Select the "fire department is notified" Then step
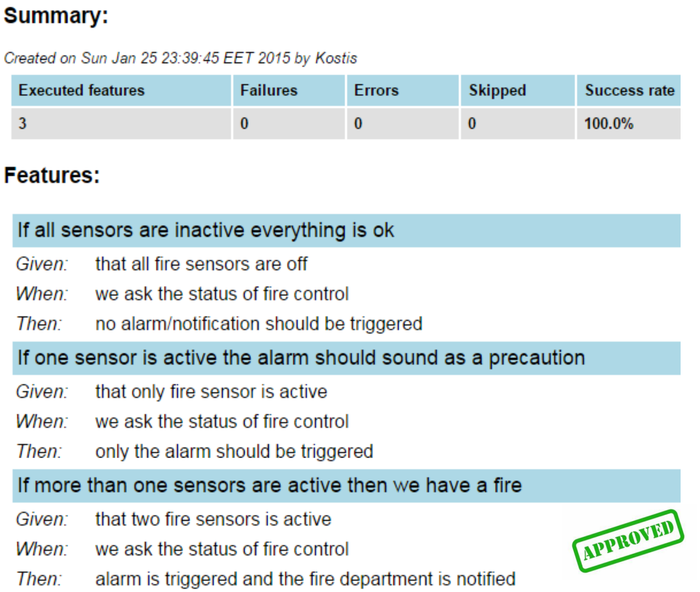 click(x=305, y=579)
